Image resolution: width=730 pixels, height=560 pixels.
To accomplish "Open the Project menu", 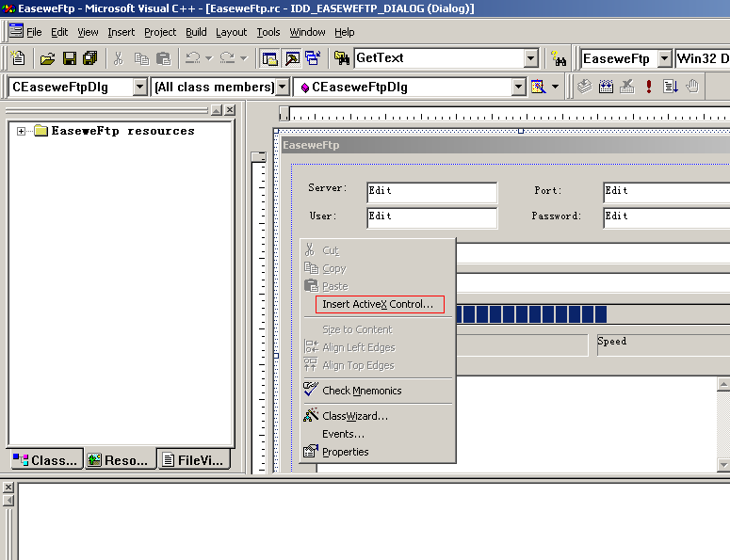I will (x=160, y=32).
